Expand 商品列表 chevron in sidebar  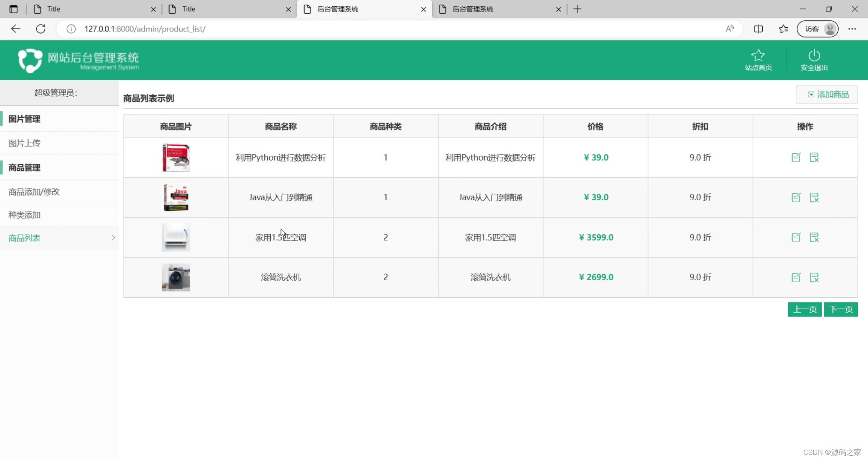pyautogui.click(x=113, y=238)
